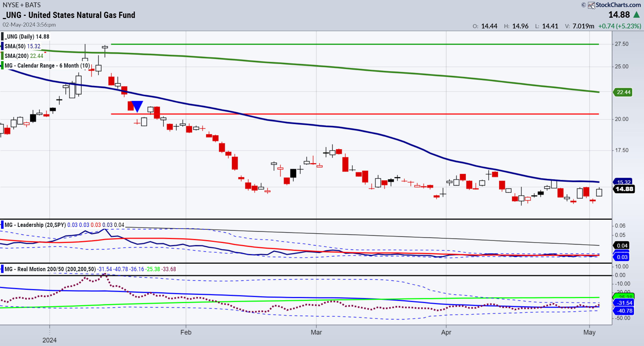Click the green SMA(200) legend swatch
644x346 pixels.
(2, 56)
